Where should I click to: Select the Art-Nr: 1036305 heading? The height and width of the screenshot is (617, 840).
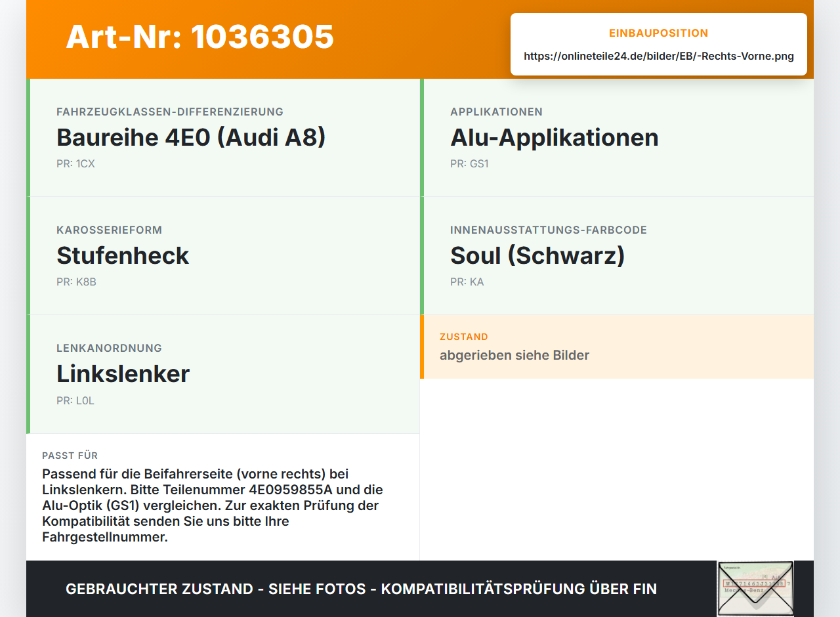pyautogui.click(x=199, y=37)
